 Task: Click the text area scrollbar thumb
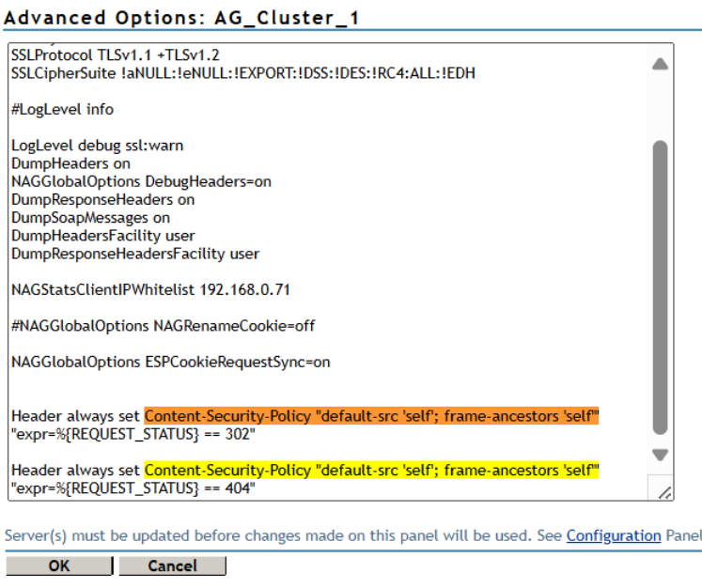tap(660, 287)
